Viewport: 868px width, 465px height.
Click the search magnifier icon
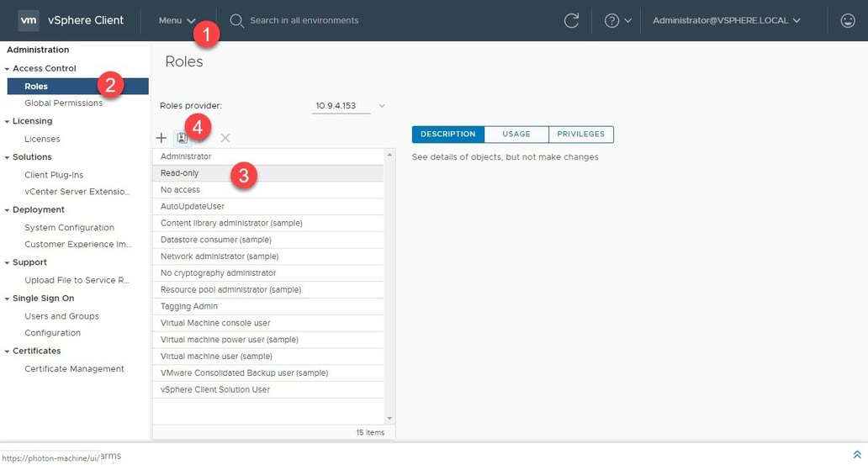click(236, 20)
